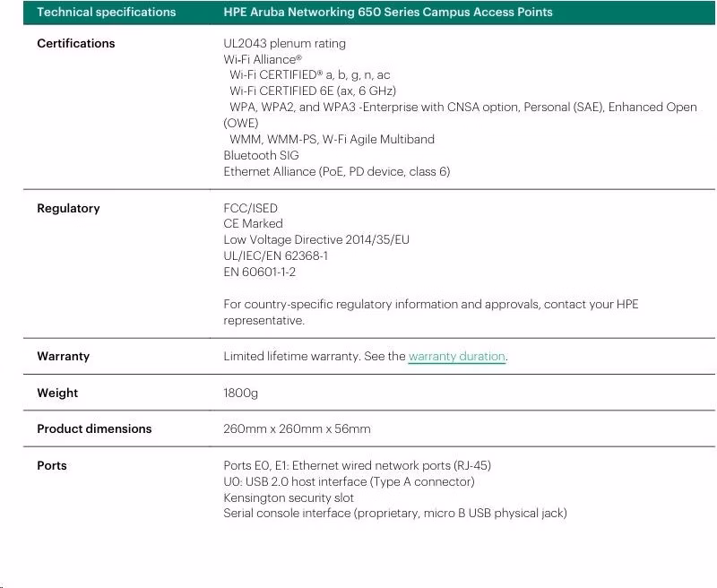Click the 'Warranty' row label

click(63, 356)
